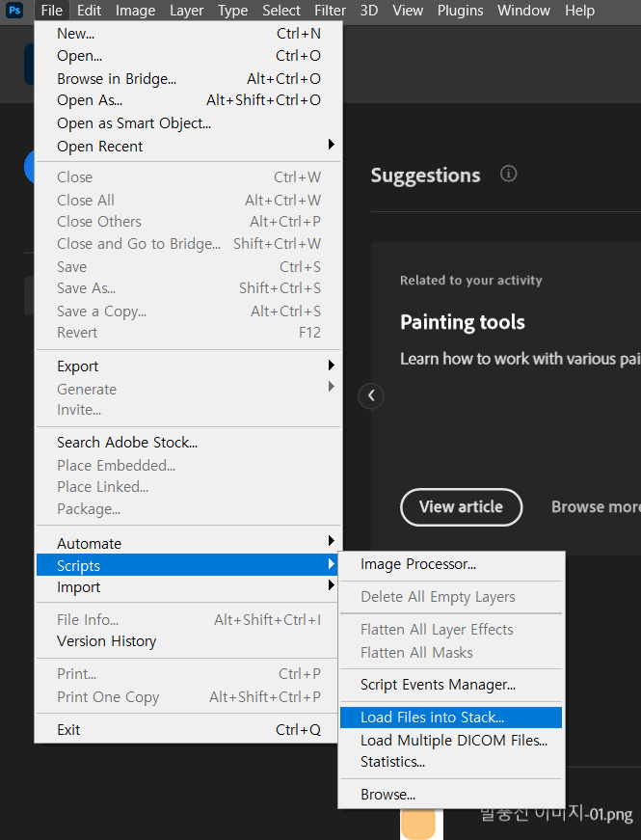Open Version History
Screen dimensions: 641x840
(189, 641)
